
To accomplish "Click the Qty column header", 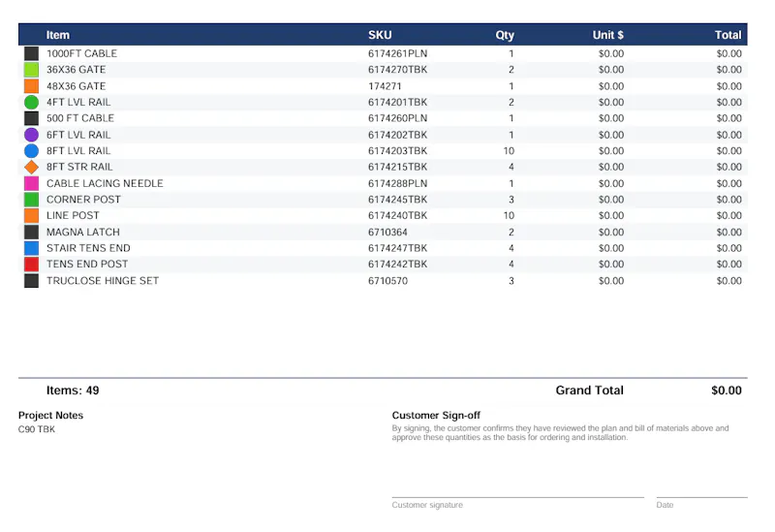I will (505, 35).
